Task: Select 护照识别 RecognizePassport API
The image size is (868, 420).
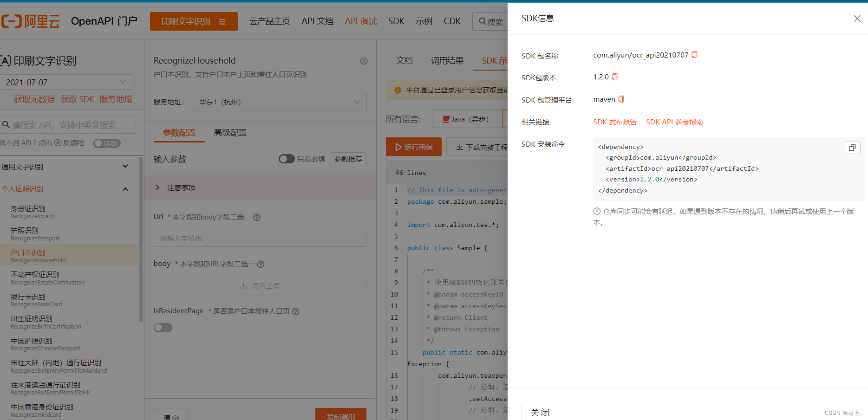Action: point(70,234)
